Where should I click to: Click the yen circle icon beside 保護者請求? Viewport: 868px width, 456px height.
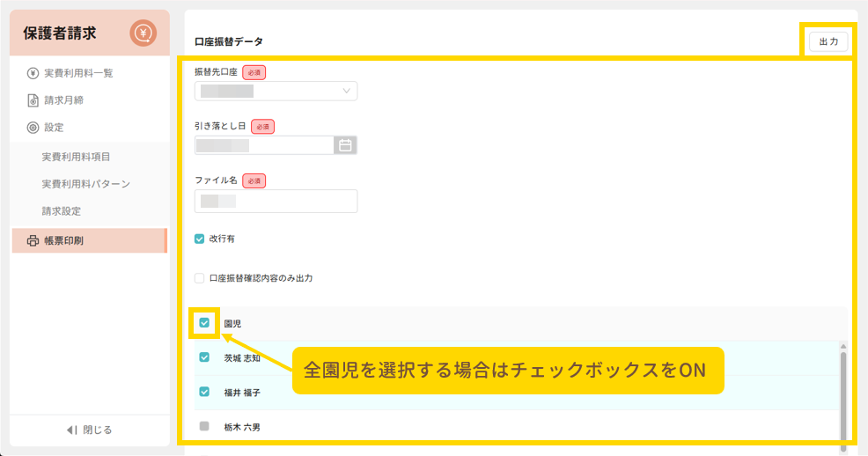143,33
